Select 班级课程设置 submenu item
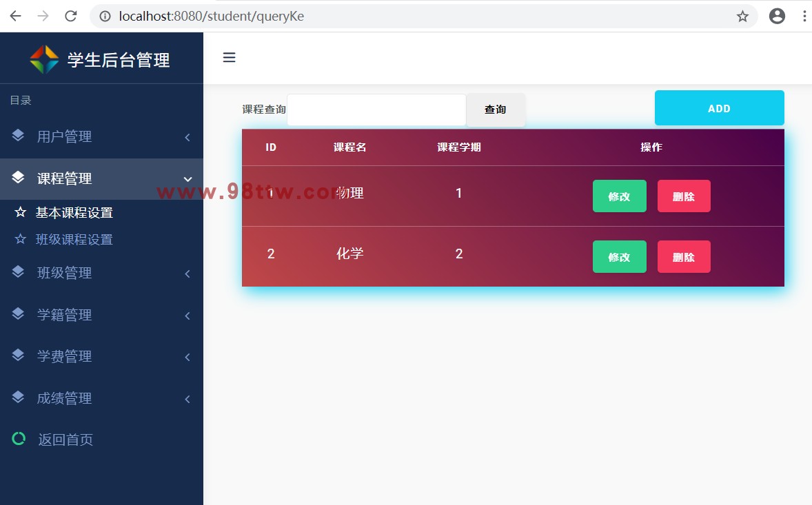 [74, 240]
